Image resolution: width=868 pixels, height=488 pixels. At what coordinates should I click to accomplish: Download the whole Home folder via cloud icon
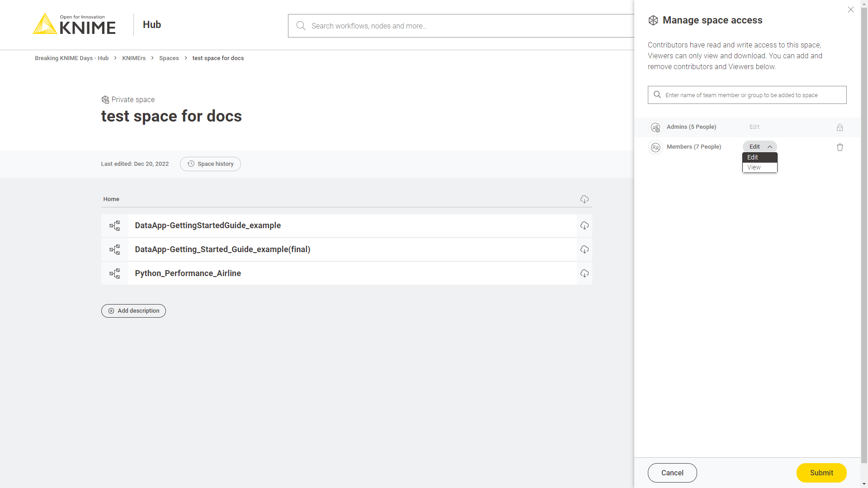pyautogui.click(x=585, y=199)
